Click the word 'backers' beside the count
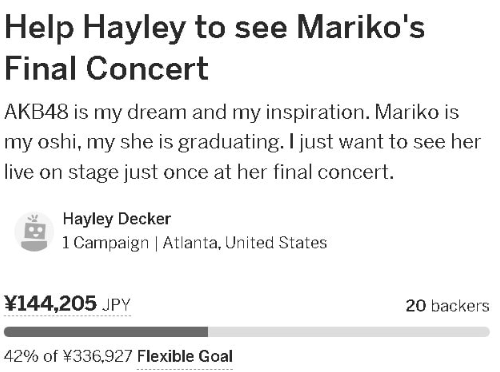Screen dimensions: 500x372 click(x=460, y=306)
